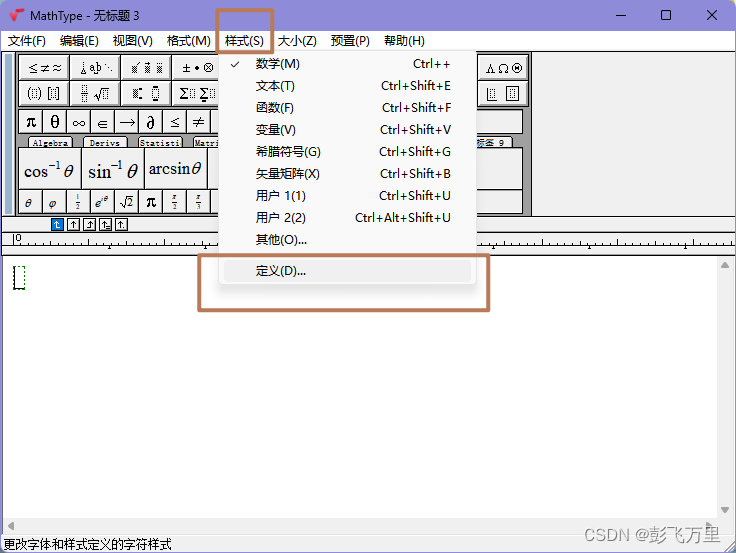Open the 预置(P) menu
Screen dimensions: 736x553
click(x=350, y=41)
